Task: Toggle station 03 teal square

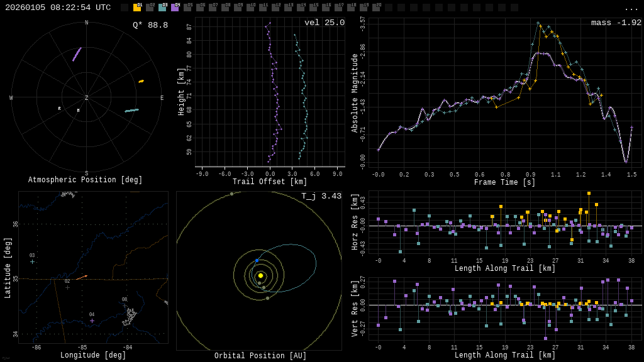Action: pos(162,8)
